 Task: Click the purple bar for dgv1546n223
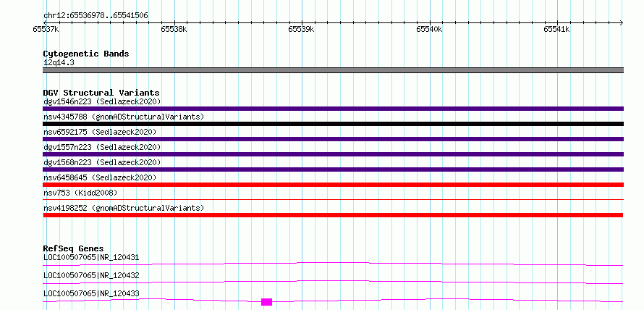(333, 109)
